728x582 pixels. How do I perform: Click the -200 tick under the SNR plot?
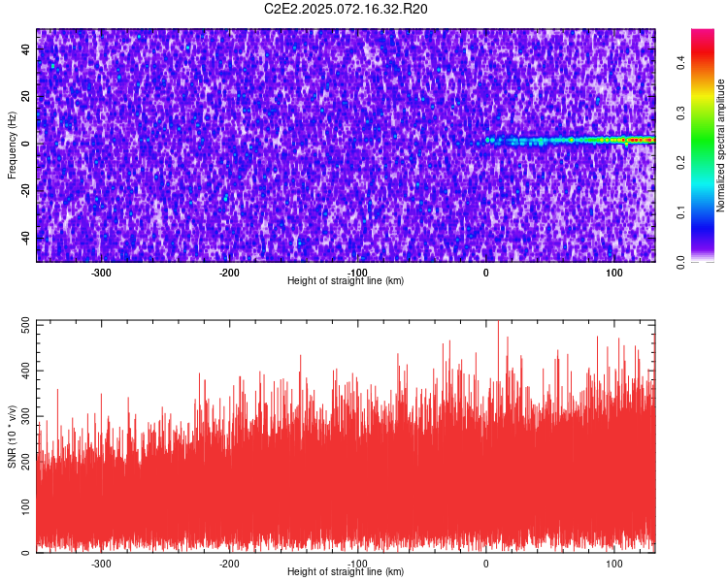229,564
